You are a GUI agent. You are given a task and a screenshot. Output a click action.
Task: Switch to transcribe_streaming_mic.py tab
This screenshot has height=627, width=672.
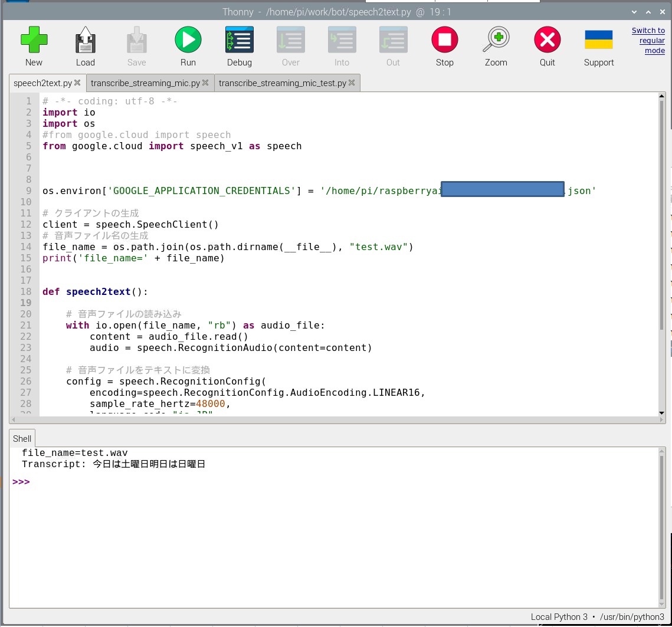coord(145,83)
